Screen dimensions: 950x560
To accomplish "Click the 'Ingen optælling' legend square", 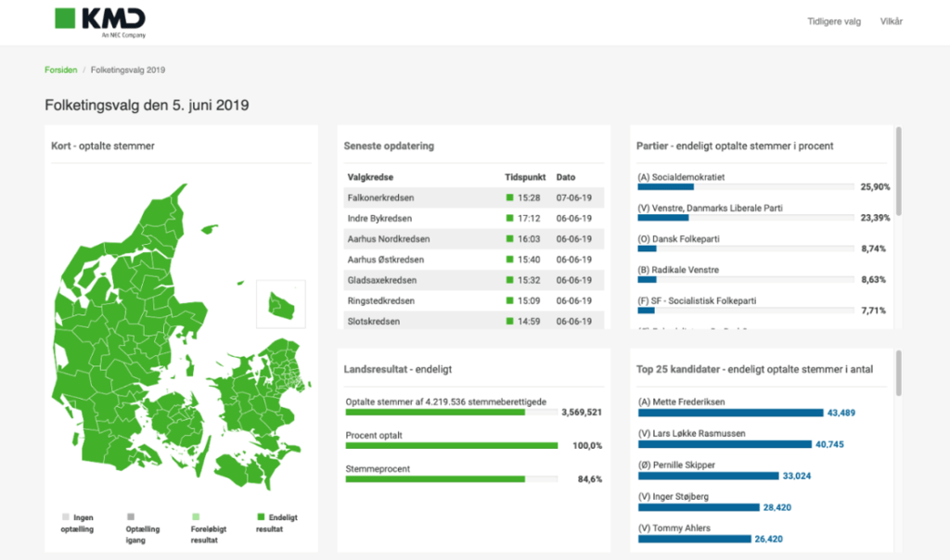I will coord(65,516).
